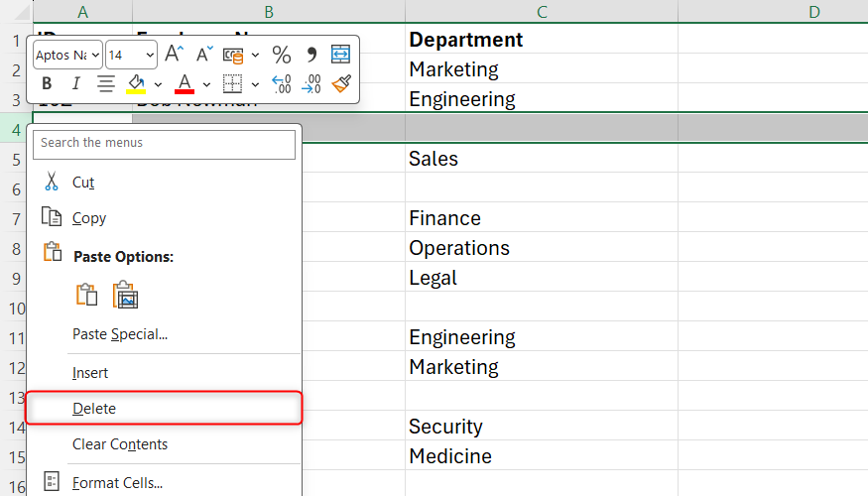Expand font color dropdown arrow
Image resolution: width=868 pixels, height=496 pixels.
coord(206,84)
